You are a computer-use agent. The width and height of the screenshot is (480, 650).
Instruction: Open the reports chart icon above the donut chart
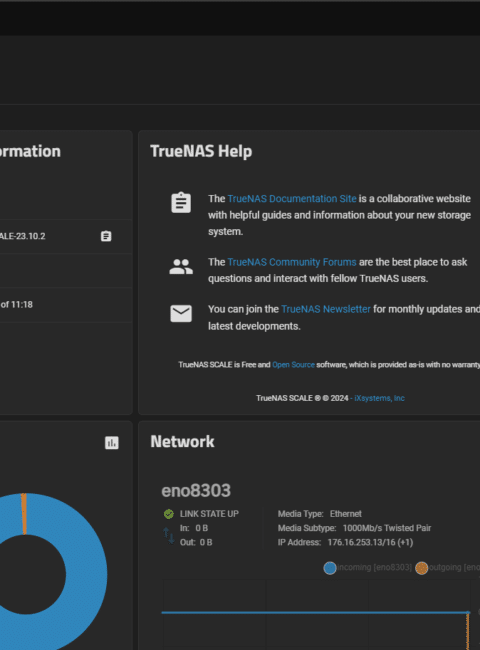(112, 443)
